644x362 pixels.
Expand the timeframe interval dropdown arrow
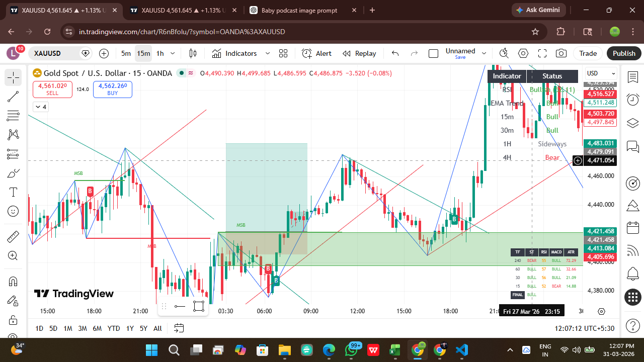coord(173,53)
